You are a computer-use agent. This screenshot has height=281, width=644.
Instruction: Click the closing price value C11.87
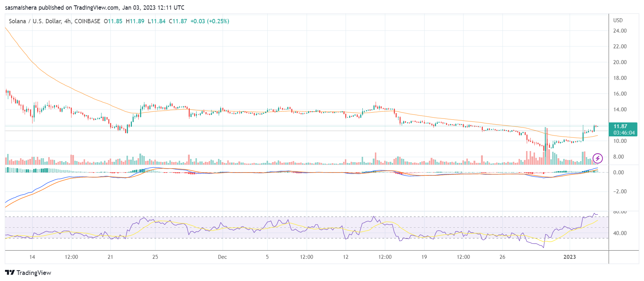(178, 21)
